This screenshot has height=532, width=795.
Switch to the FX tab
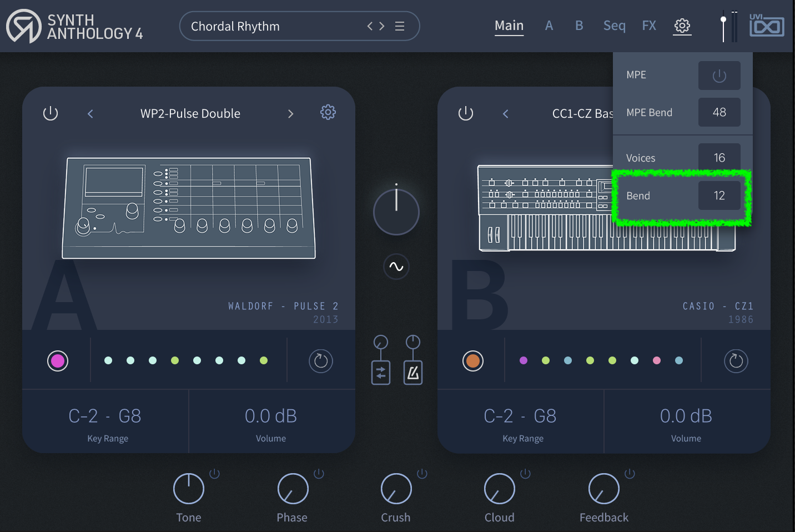(649, 26)
